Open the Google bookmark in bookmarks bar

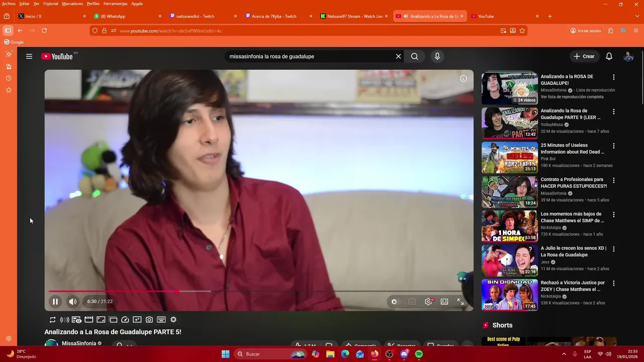coord(14,42)
